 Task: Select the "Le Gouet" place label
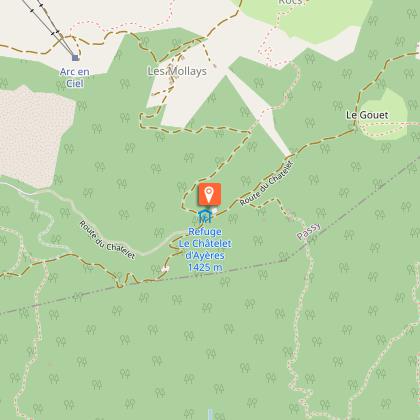[x=367, y=115]
